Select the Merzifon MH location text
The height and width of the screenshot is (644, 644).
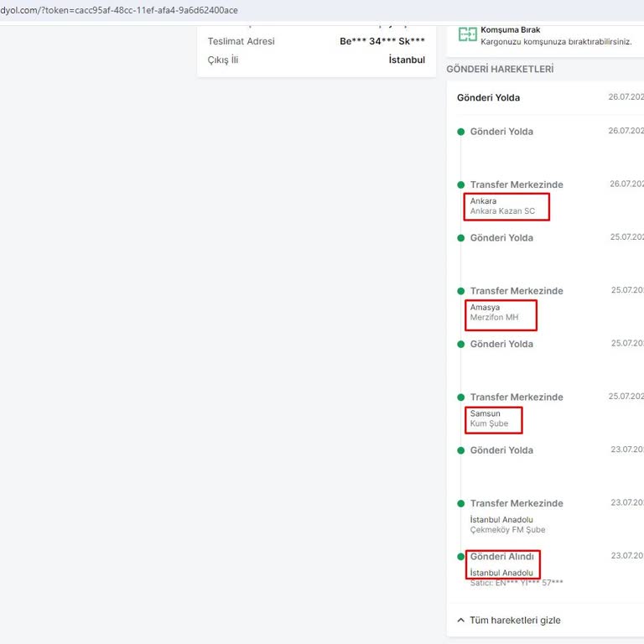pyautogui.click(x=494, y=318)
